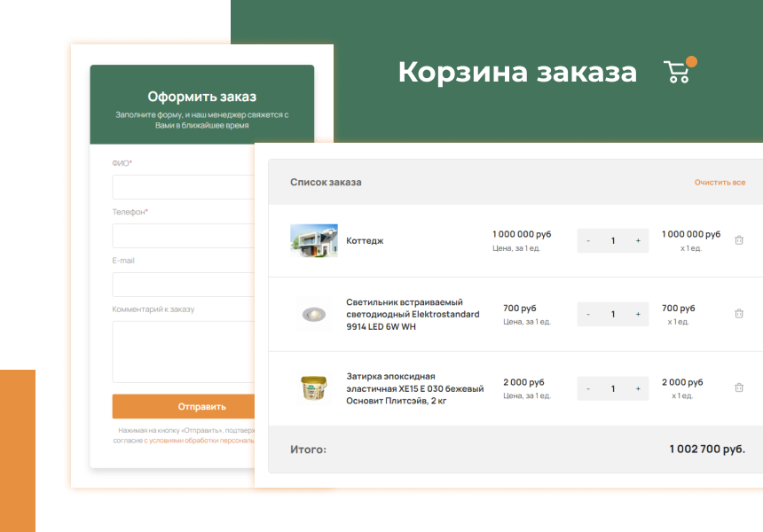Open the Затирка эпоксидная bucket thumbnail
The height and width of the screenshot is (532, 763).
[313, 388]
